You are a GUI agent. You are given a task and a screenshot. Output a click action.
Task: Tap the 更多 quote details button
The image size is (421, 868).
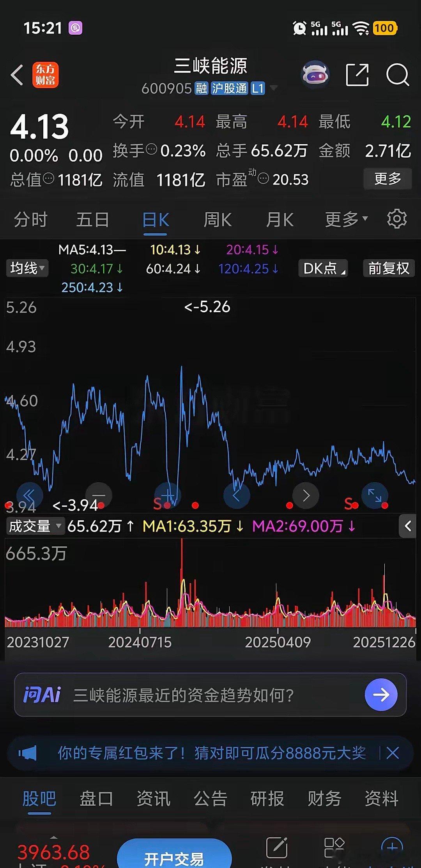388,179
